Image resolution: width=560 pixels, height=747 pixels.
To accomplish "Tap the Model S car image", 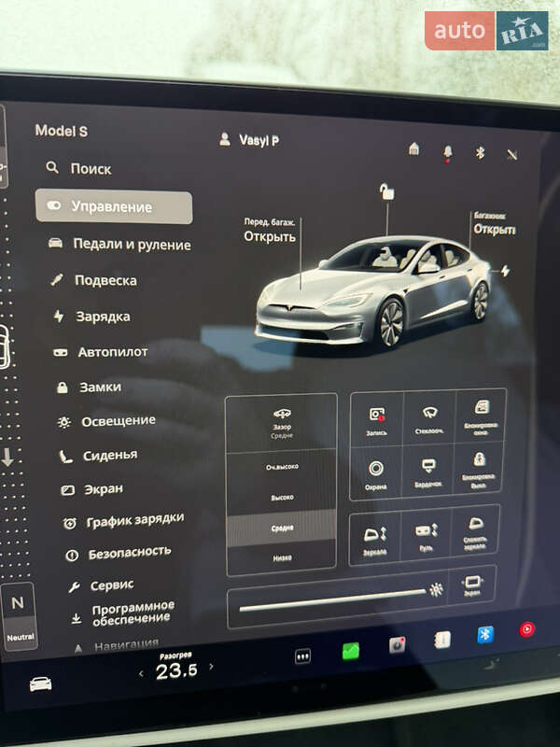I will pos(373,290).
